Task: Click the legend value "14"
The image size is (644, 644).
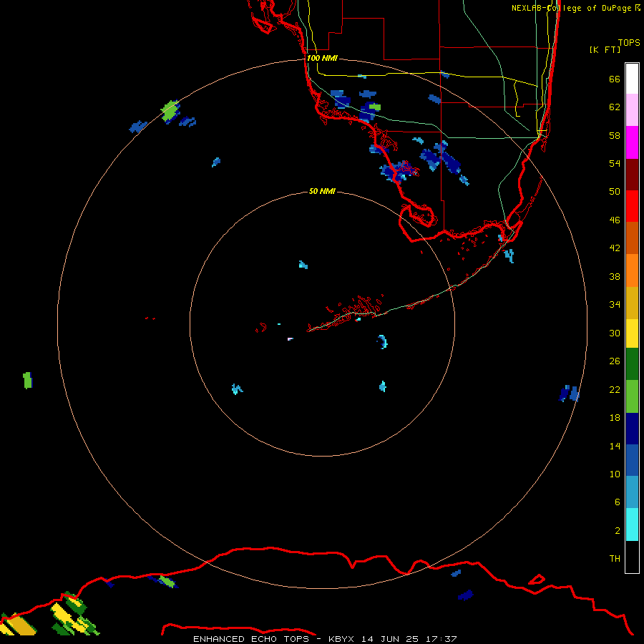Action: (x=615, y=446)
